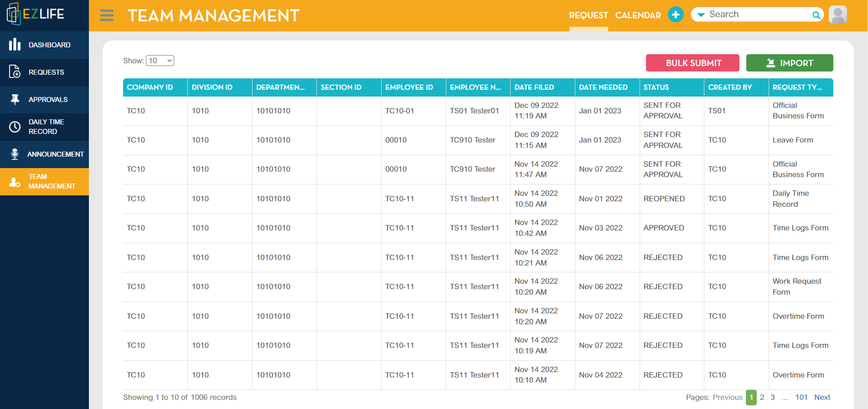The height and width of the screenshot is (409, 868).
Task: Click the Announcement microphone icon
Action: pyautogui.click(x=15, y=154)
